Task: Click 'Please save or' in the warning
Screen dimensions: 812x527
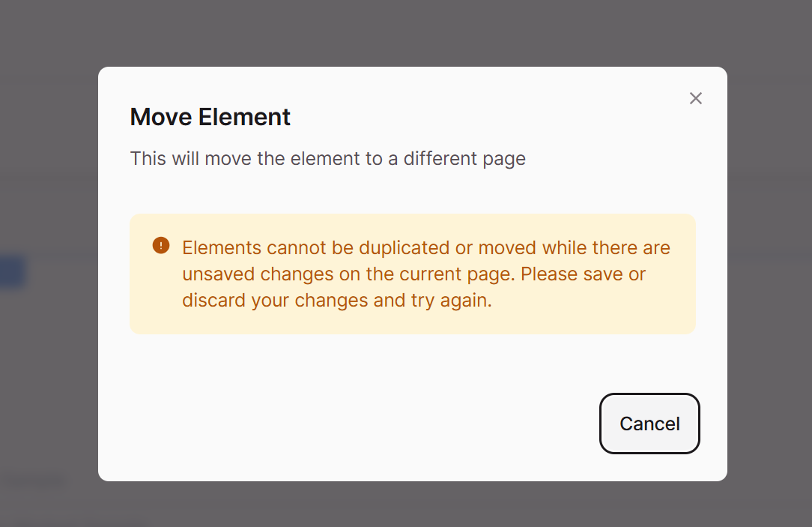Action: pos(583,274)
